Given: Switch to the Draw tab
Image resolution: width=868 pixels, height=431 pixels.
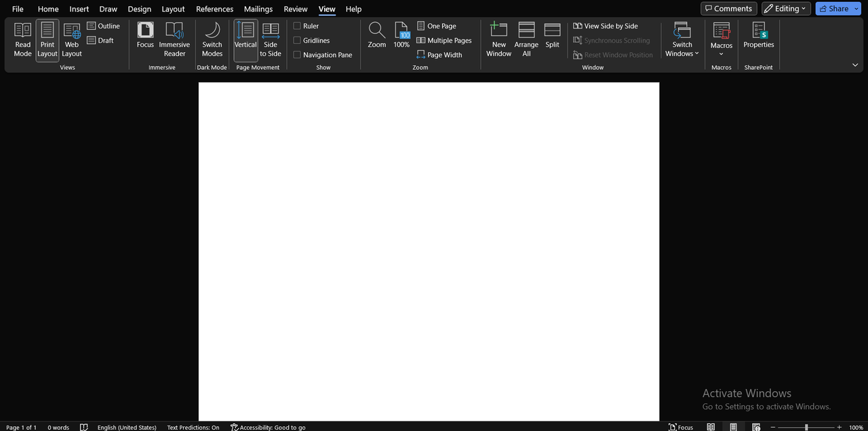Looking at the screenshot, I should (108, 9).
